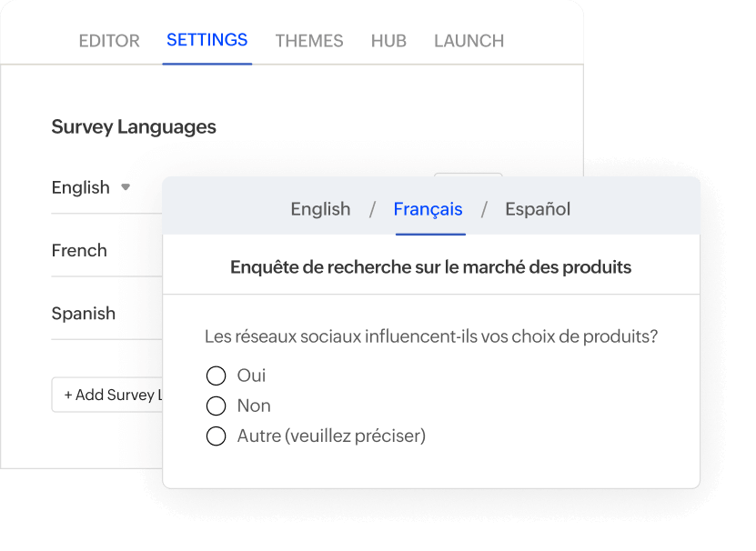Click the French survey title text
The height and width of the screenshot is (551, 756).
point(430,265)
